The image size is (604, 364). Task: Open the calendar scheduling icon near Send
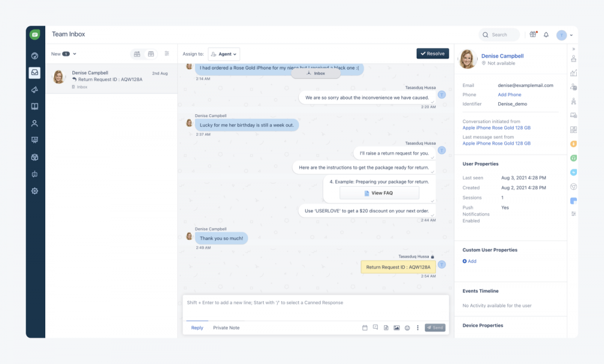coord(364,327)
